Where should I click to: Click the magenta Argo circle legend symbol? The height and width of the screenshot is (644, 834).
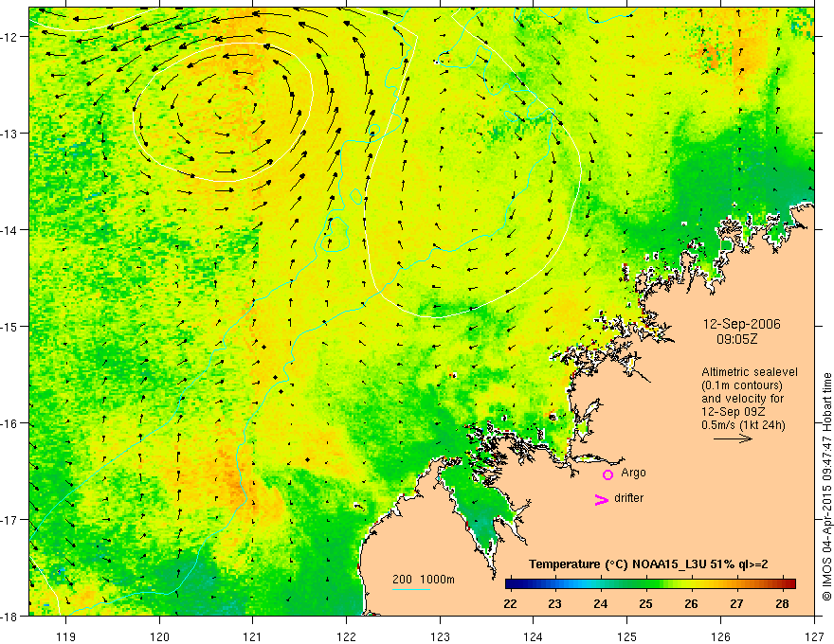click(607, 474)
